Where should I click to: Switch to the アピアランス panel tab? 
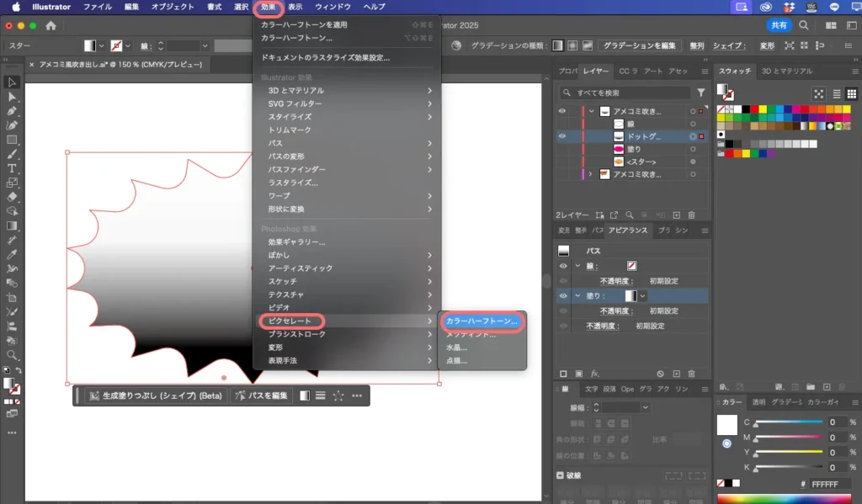[x=628, y=230]
